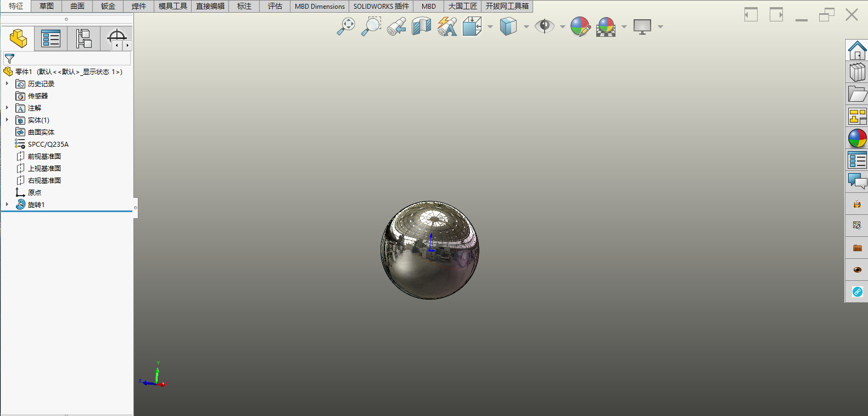Click the chrome sphere model
Image resolution: width=868 pixels, height=416 pixels.
(430, 250)
